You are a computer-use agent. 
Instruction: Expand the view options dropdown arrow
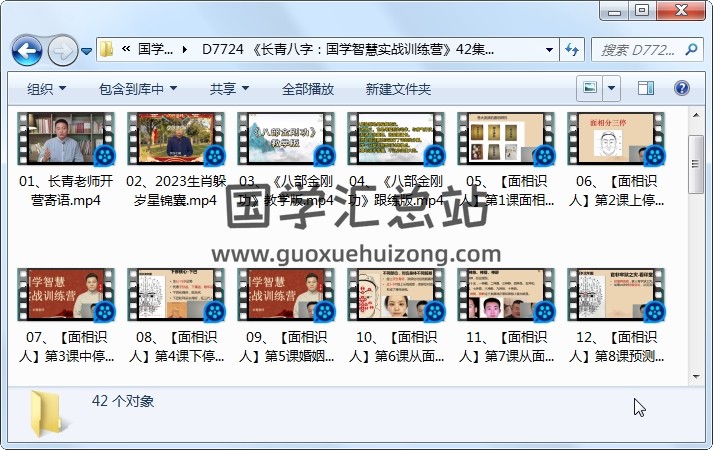612,88
